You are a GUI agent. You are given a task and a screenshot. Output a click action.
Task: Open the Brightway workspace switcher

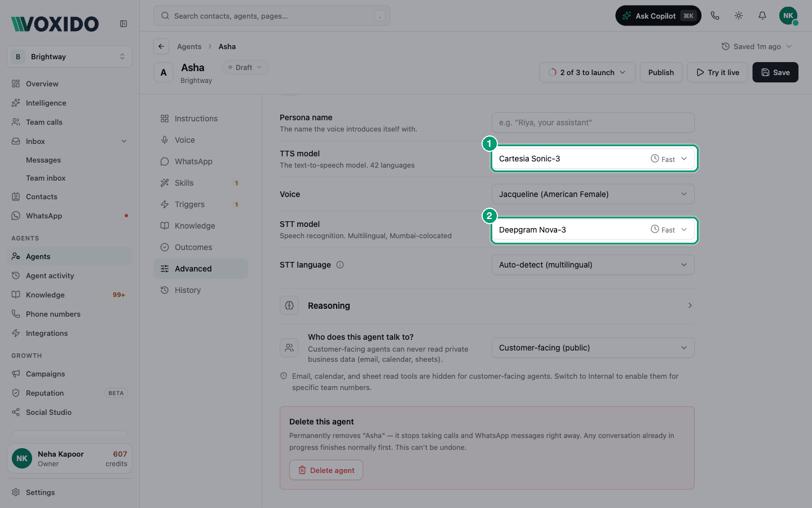70,56
